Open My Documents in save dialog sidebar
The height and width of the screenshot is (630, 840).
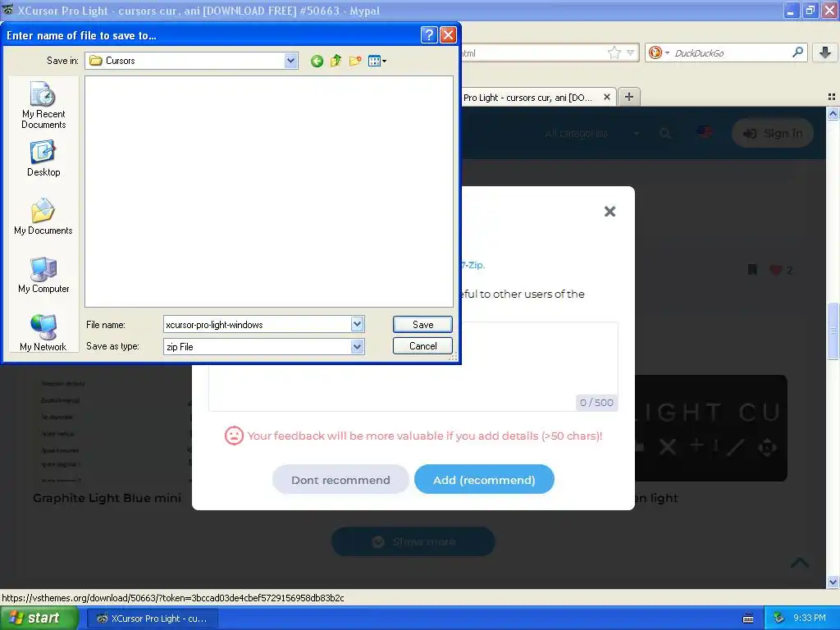click(43, 217)
